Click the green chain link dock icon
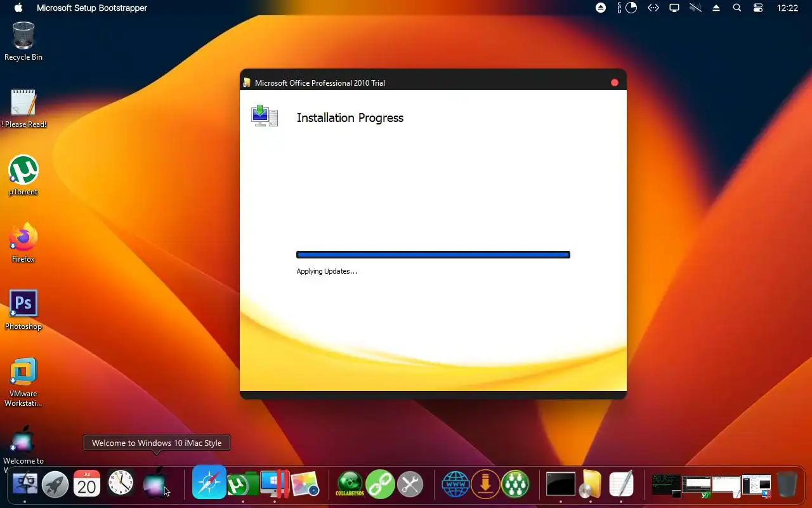This screenshot has height=508, width=812. click(380, 485)
